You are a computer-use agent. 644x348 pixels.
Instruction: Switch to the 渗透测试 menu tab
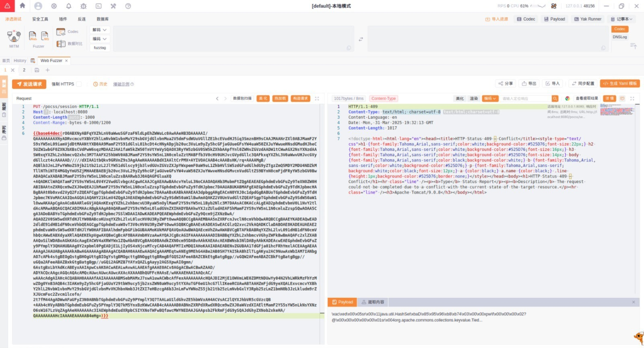(13, 19)
